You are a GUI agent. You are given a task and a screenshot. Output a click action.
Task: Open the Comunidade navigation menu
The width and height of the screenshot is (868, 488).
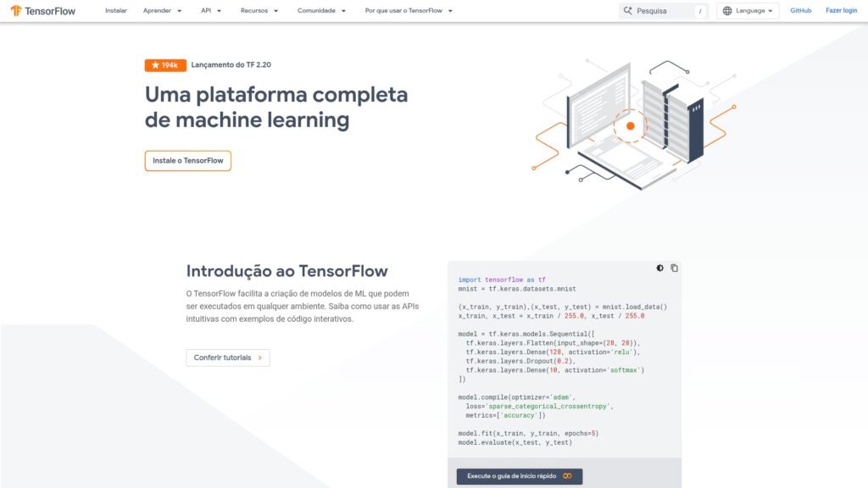click(x=321, y=11)
